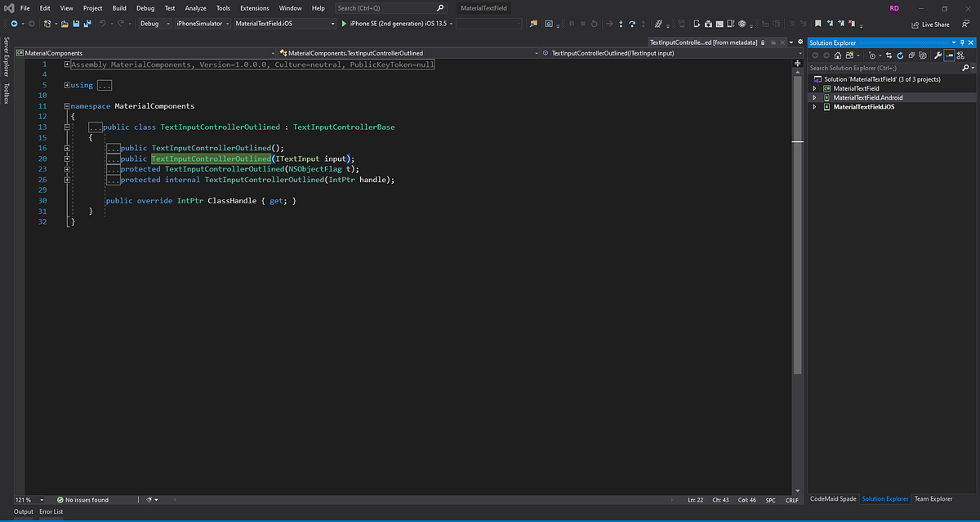Toggle Preview Selected Items
This screenshot has width=980, height=522.
pyautogui.click(x=950, y=56)
